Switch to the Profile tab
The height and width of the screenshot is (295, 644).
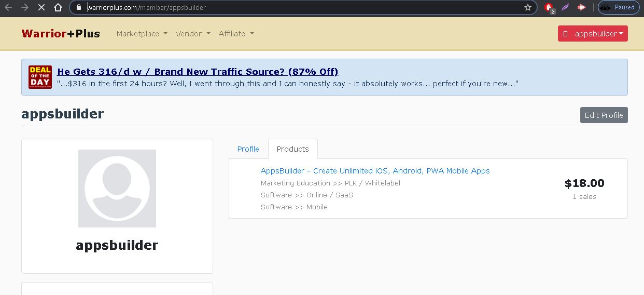click(248, 149)
